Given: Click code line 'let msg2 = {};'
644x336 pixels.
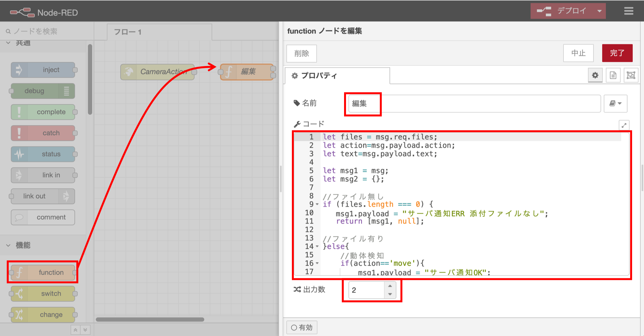Looking at the screenshot, I should (x=353, y=179).
